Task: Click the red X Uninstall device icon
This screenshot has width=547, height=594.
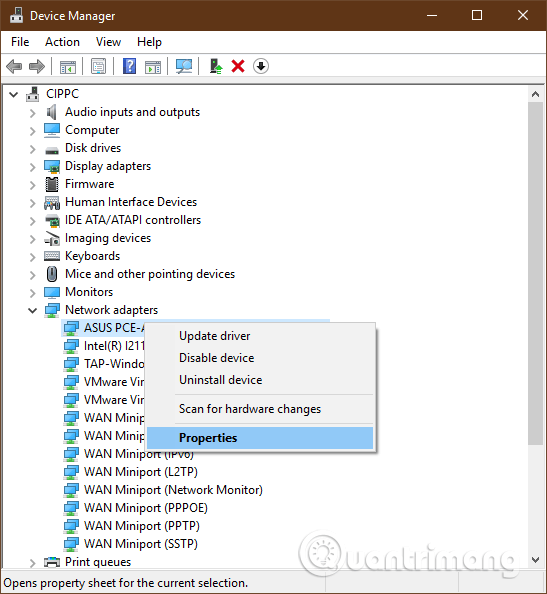Action: click(x=238, y=66)
